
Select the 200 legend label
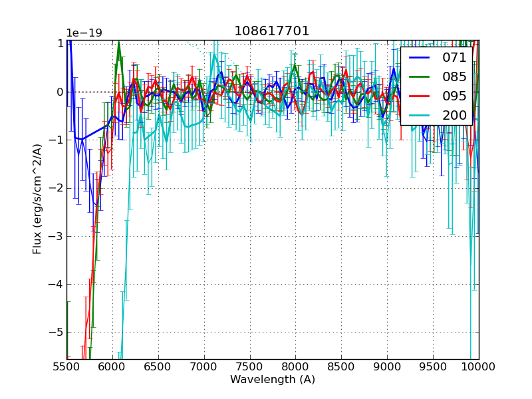(454, 115)
